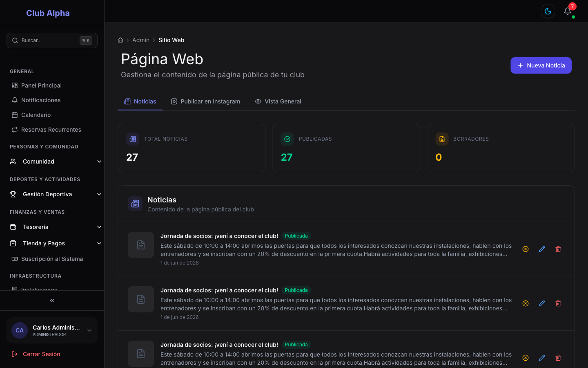This screenshot has height=368, width=588.
Task: Expand the Tesorería chevron
Action: point(99,227)
